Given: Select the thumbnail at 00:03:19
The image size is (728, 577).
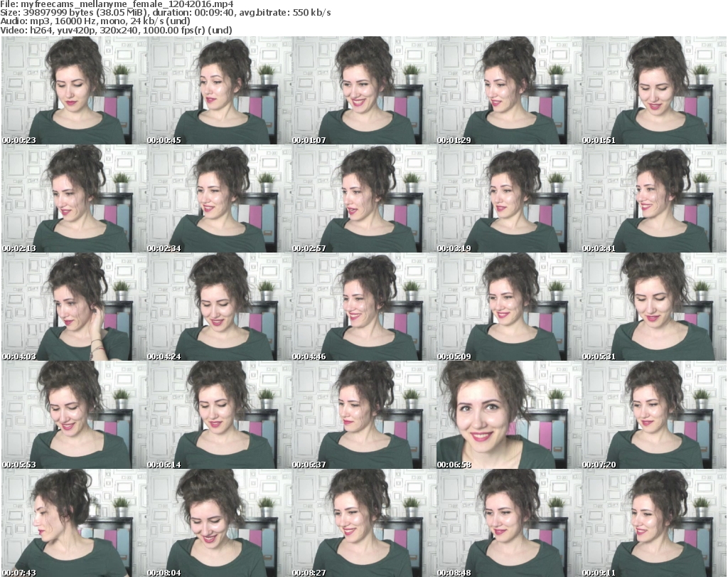Looking at the screenshot, I should [x=509, y=198].
